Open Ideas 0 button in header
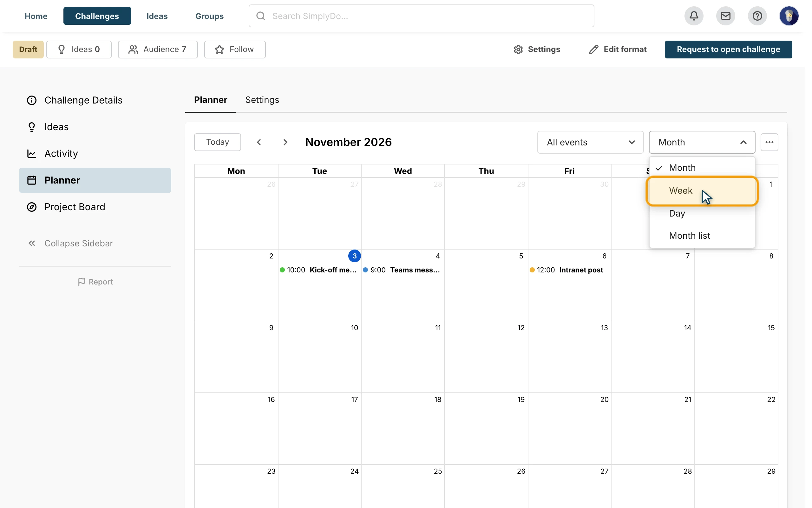This screenshot has height=508, width=812. pyautogui.click(x=79, y=50)
